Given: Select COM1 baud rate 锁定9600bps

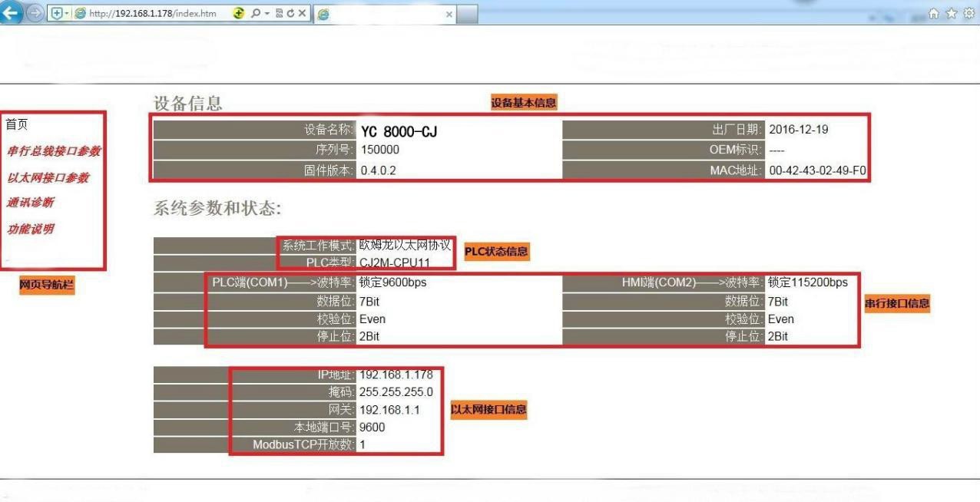Looking at the screenshot, I should tap(392, 282).
